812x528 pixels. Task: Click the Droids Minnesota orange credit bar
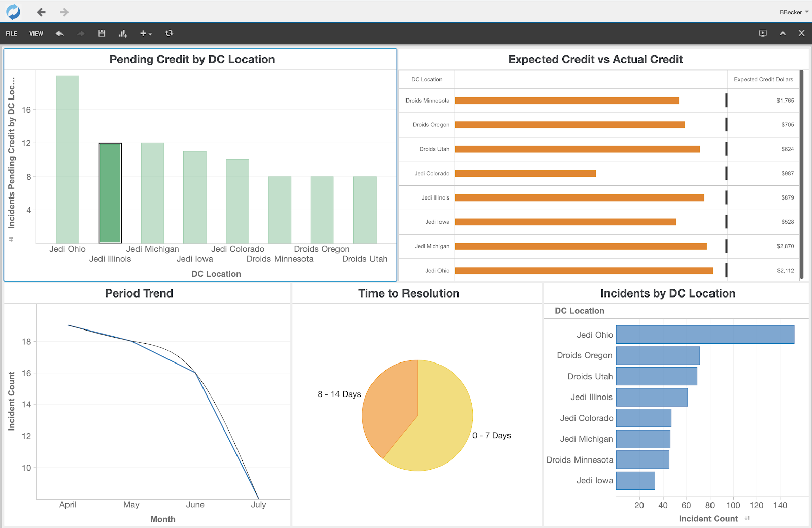pyautogui.click(x=567, y=101)
